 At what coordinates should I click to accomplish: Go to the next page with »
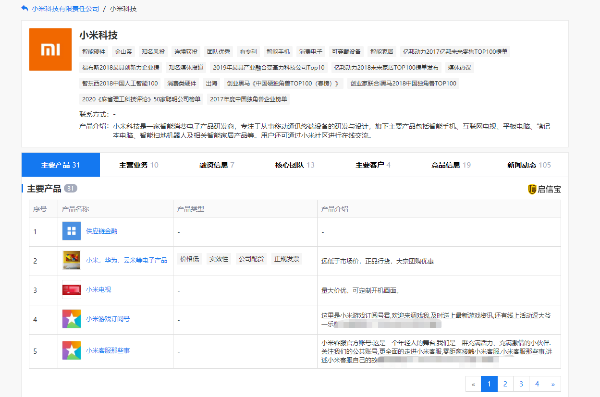(x=553, y=384)
